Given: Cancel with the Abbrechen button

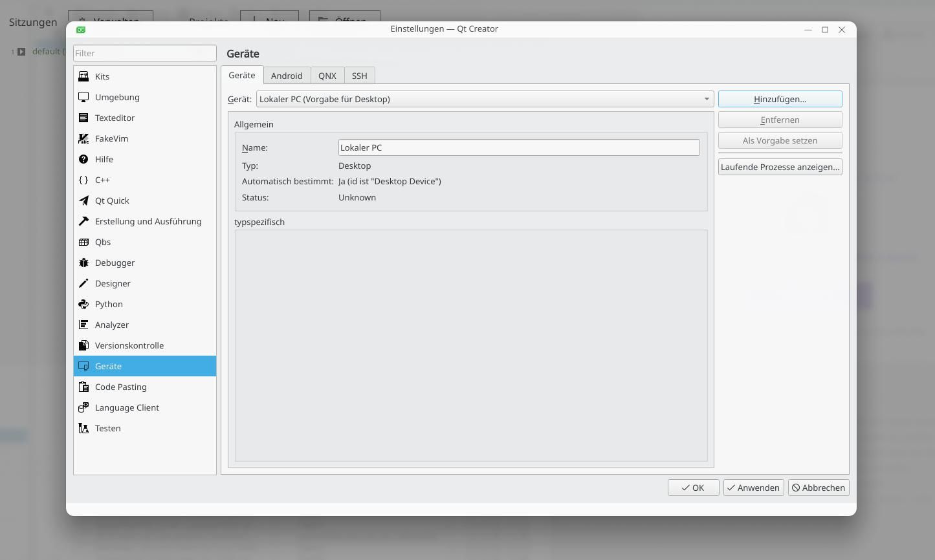Looking at the screenshot, I should pyautogui.click(x=819, y=488).
